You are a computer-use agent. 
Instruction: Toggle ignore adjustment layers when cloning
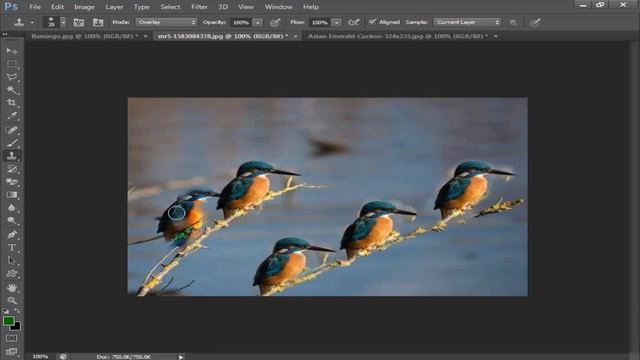pos(513,22)
